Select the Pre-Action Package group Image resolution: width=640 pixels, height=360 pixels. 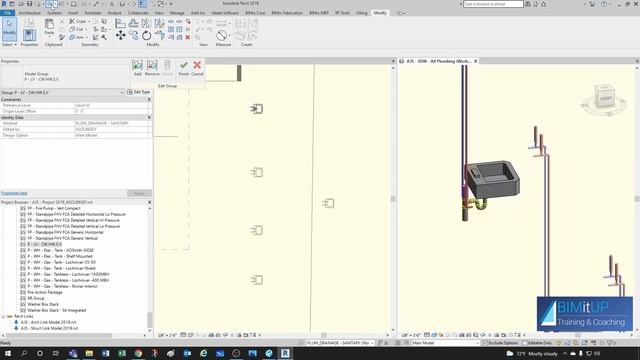point(45,292)
